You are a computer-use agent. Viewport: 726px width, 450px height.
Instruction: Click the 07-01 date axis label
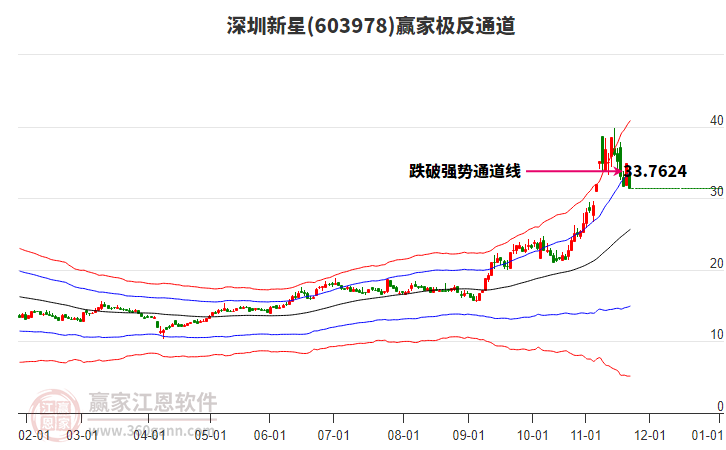(x=333, y=436)
